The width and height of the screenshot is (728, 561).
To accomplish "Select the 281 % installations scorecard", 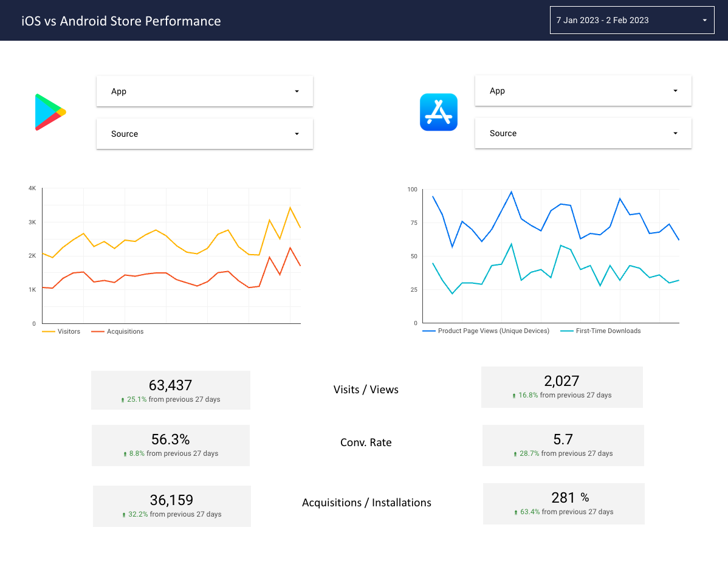I will point(564,503).
